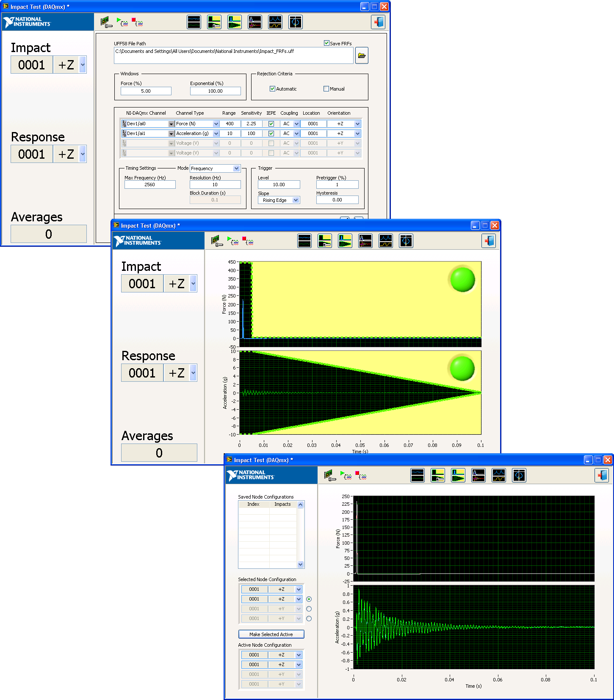Screen dimensions: 614x700
Task: Select radio button beside fourth selected node row
Action: (309, 618)
